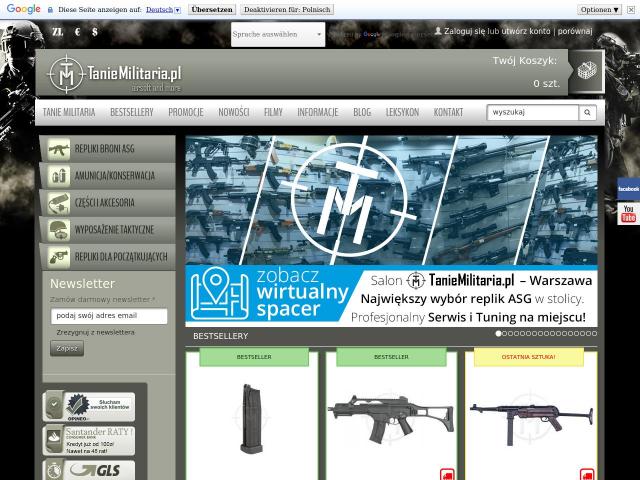Select dollar currency symbol
This screenshot has width=640, height=480.
[x=95, y=31]
